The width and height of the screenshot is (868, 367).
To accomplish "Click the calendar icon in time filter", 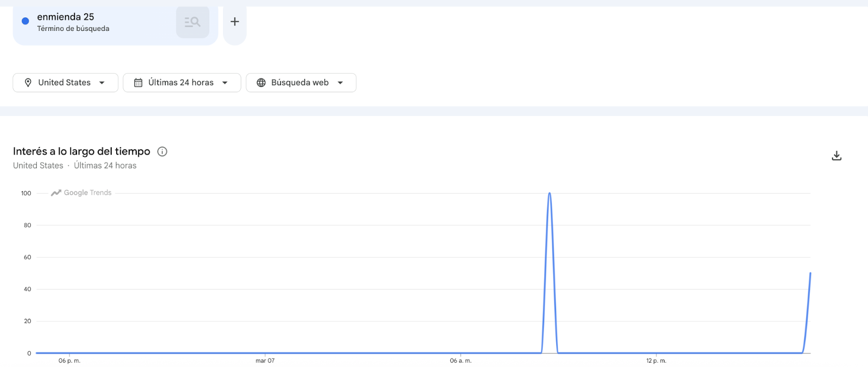I will pos(138,82).
